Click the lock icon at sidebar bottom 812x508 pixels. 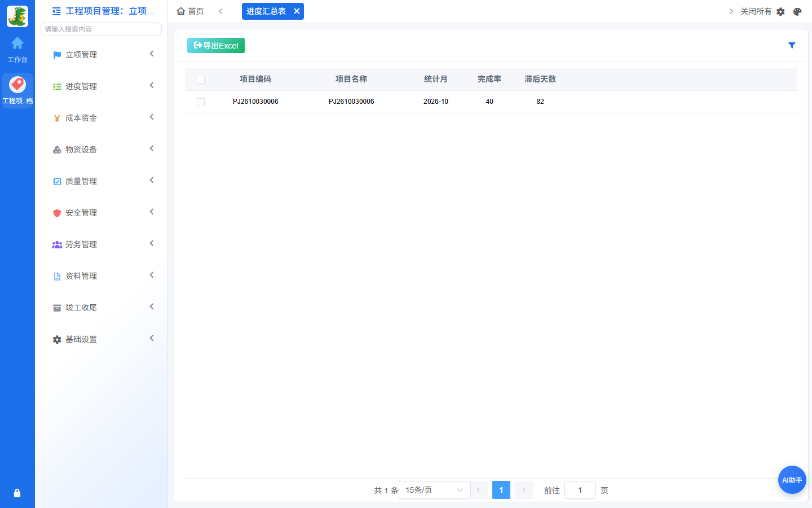pyautogui.click(x=17, y=493)
